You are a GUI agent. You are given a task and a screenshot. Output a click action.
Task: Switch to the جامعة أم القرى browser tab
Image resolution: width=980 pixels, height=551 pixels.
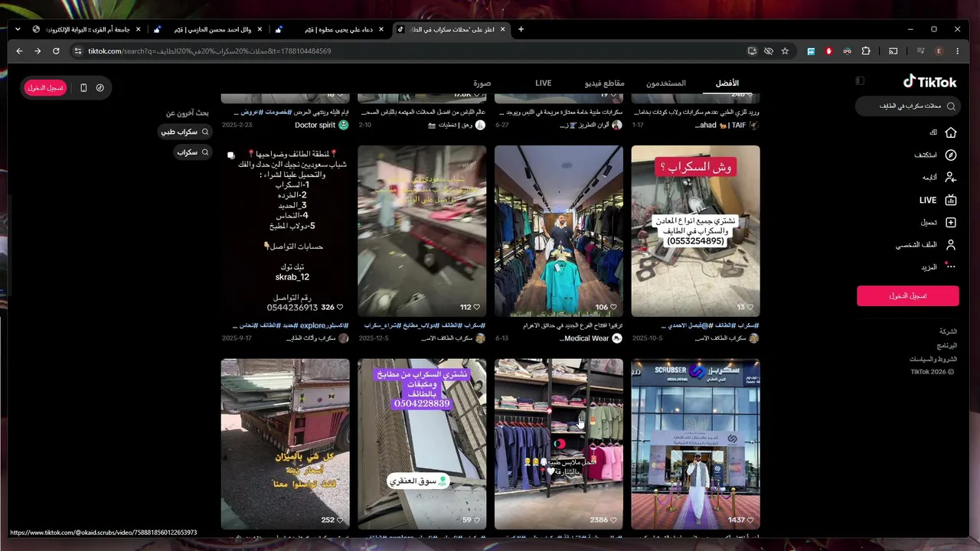click(x=87, y=29)
